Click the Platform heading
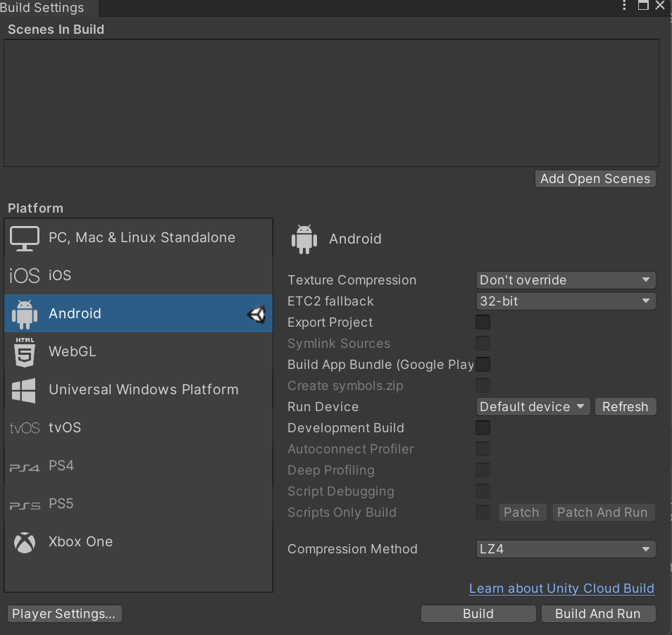Viewport: 672px width, 635px height. click(35, 208)
